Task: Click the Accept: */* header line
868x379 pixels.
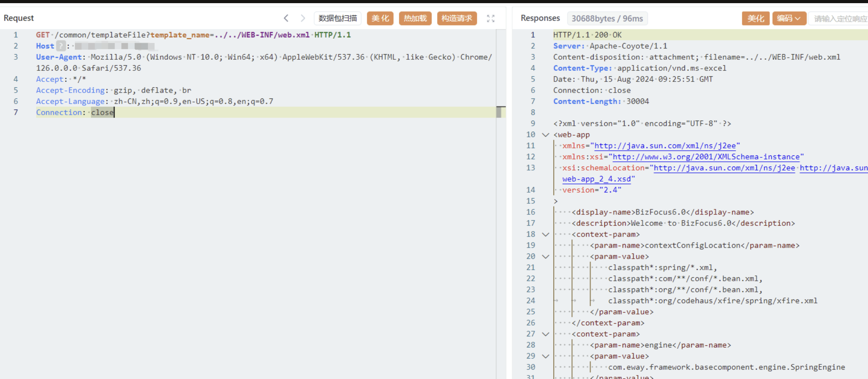Action: tap(61, 79)
